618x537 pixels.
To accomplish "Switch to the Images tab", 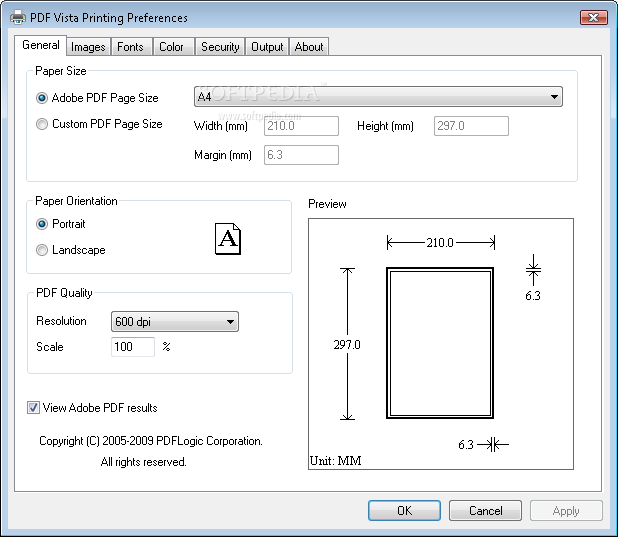I will point(88,47).
